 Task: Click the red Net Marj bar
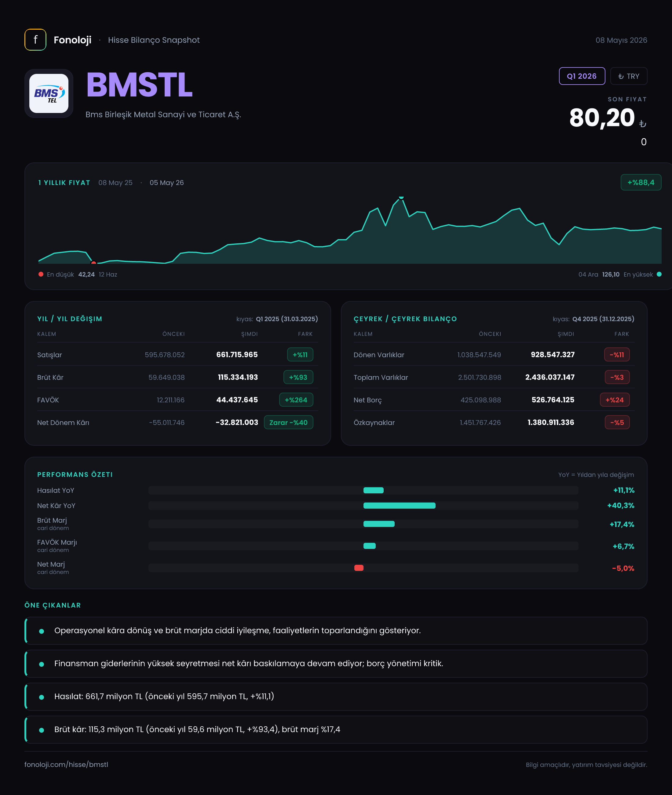pyautogui.click(x=359, y=568)
